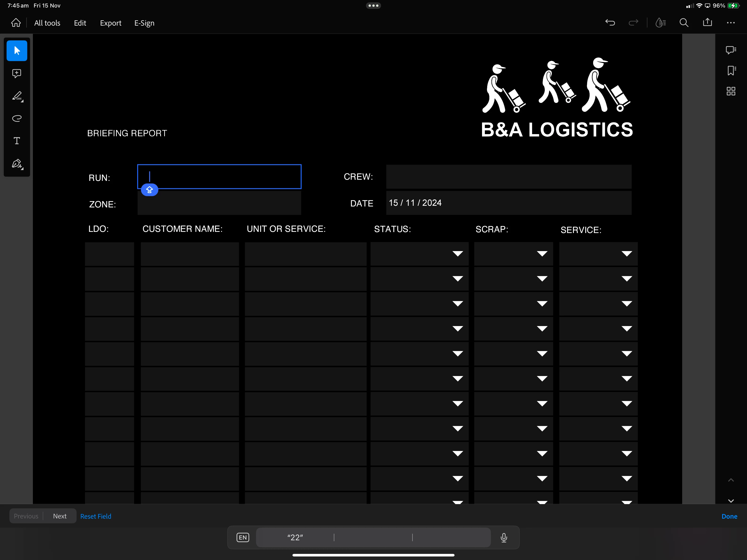Select the highlighter pen tool
Image resolution: width=747 pixels, height=560 pixels.
point(17,96)
